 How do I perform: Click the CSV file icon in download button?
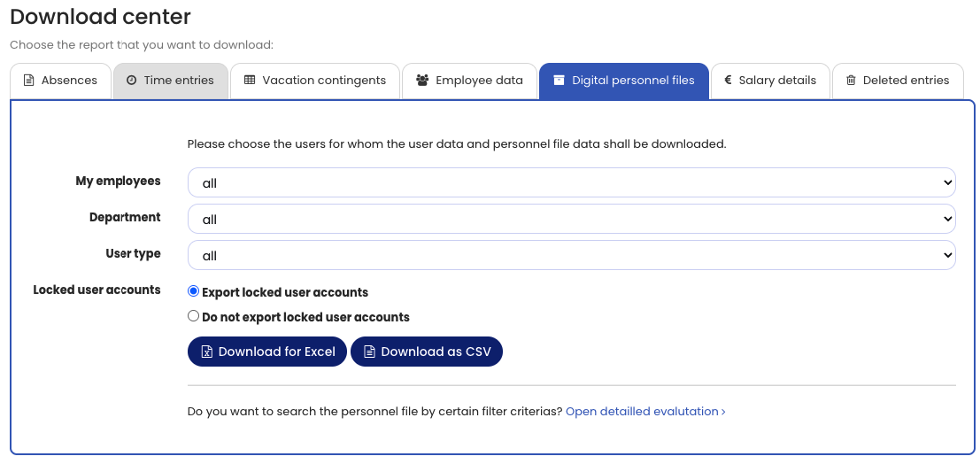(x=369, y=352)
